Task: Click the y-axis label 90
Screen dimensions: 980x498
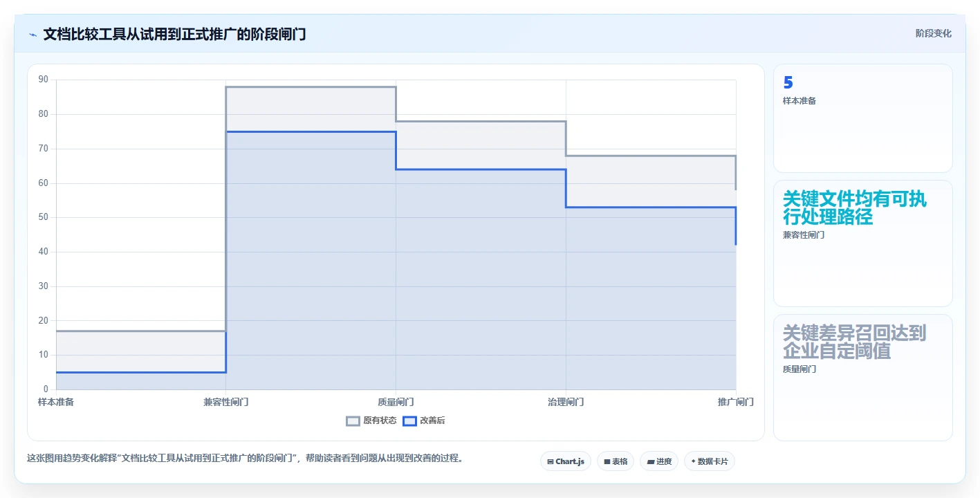Action: click(44, 80)
